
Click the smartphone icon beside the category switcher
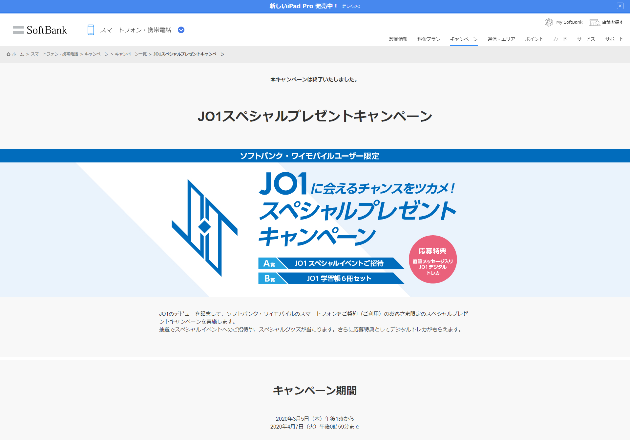pyautogui.click(x=90, y=29)
